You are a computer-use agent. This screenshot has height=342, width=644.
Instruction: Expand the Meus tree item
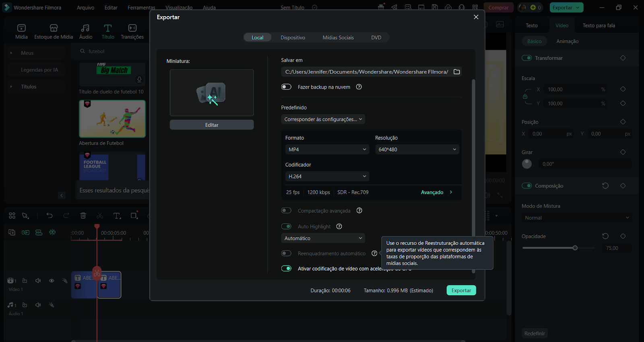pos(11,53)
